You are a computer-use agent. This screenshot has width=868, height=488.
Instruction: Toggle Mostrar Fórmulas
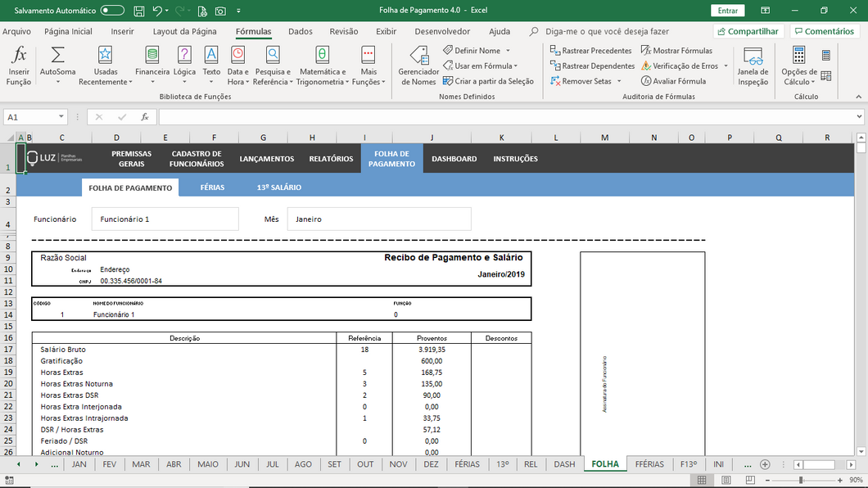click(676, 51)
